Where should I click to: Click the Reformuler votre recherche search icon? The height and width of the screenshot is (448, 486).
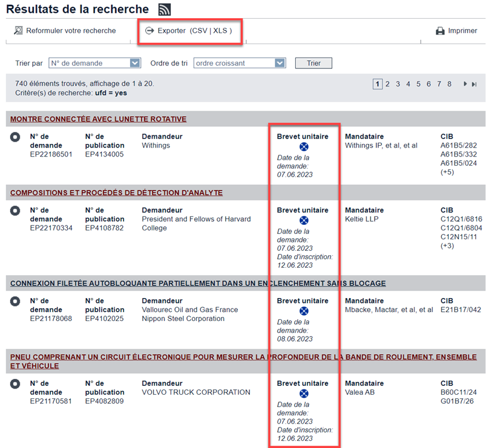click(x=18, y=30)
